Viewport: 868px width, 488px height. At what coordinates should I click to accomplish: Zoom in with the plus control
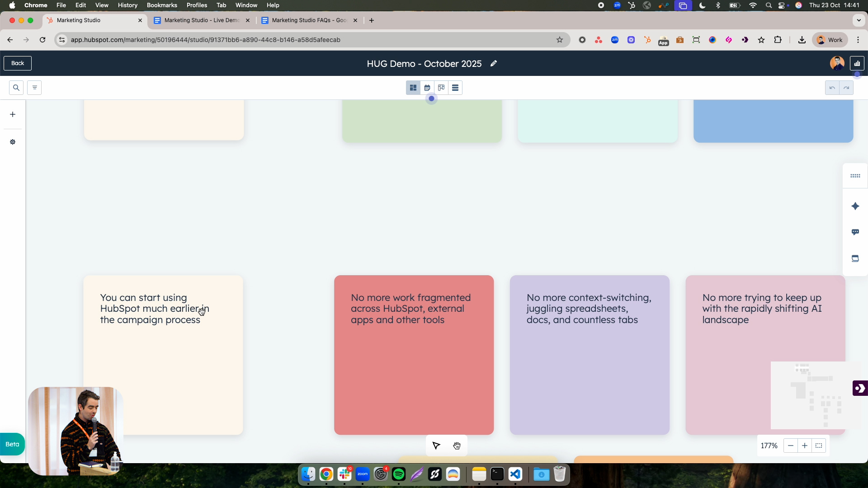(805, 446)
